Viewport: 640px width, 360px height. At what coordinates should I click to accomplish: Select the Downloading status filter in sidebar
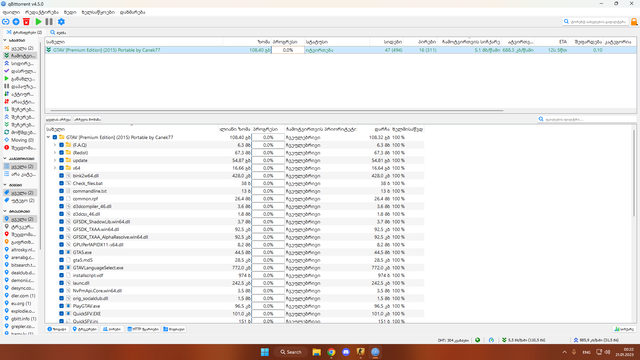[x=20, y=56]
